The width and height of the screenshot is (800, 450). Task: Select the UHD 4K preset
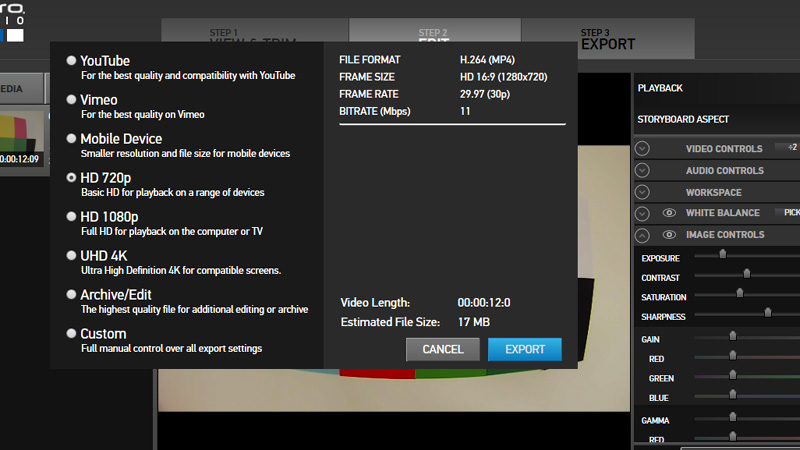(x=71, y=256)
